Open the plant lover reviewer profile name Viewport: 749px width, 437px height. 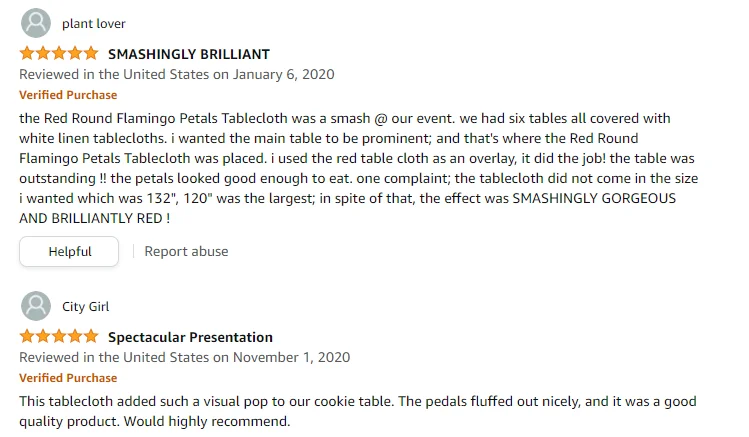(94, 23)
